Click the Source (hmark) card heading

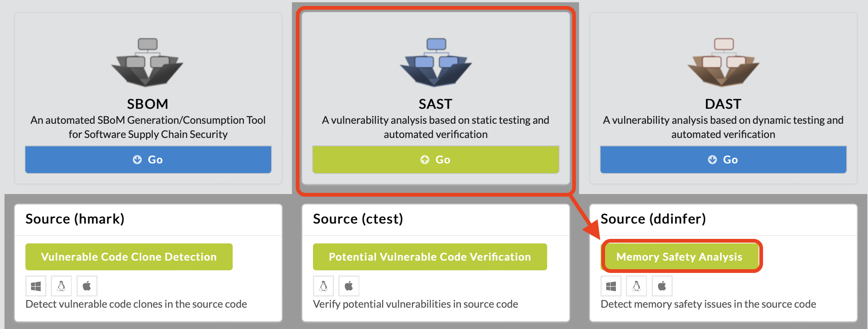(x=75, y=219)
